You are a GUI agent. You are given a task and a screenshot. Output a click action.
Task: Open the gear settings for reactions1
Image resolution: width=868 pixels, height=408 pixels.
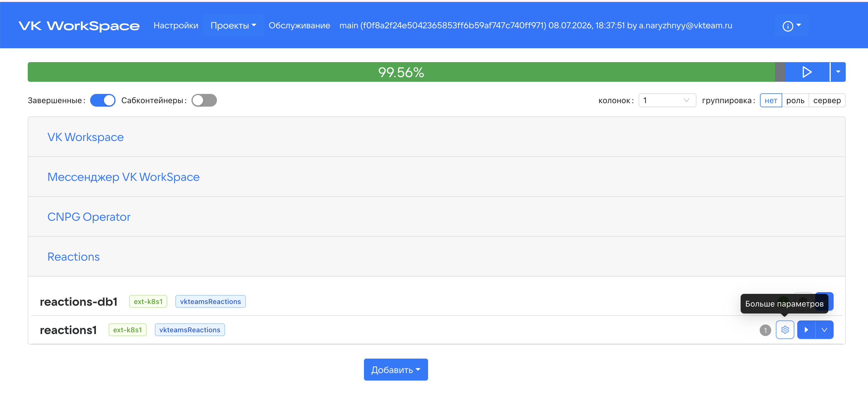pyautogui.click(x=785, y=329)
